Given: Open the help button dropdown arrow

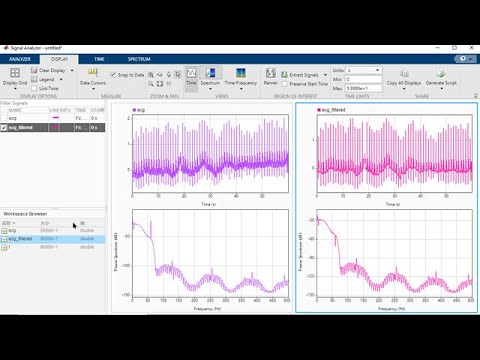Looking at the screenshot, I should click(x=470, y=59).
